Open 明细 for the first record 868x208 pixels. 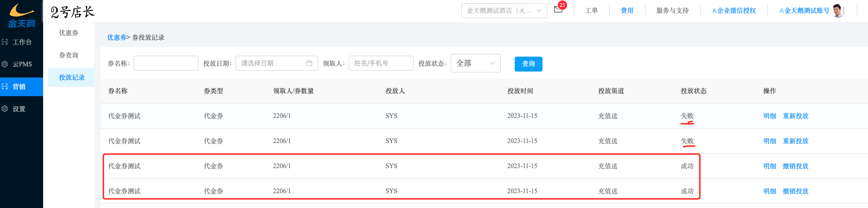point(769,116)
